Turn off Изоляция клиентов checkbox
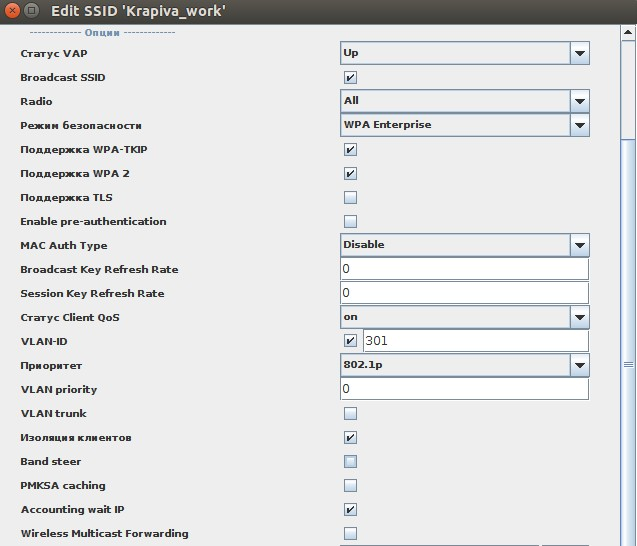The height and width of the screenshot is (546, 637). (x=350, y=437)
